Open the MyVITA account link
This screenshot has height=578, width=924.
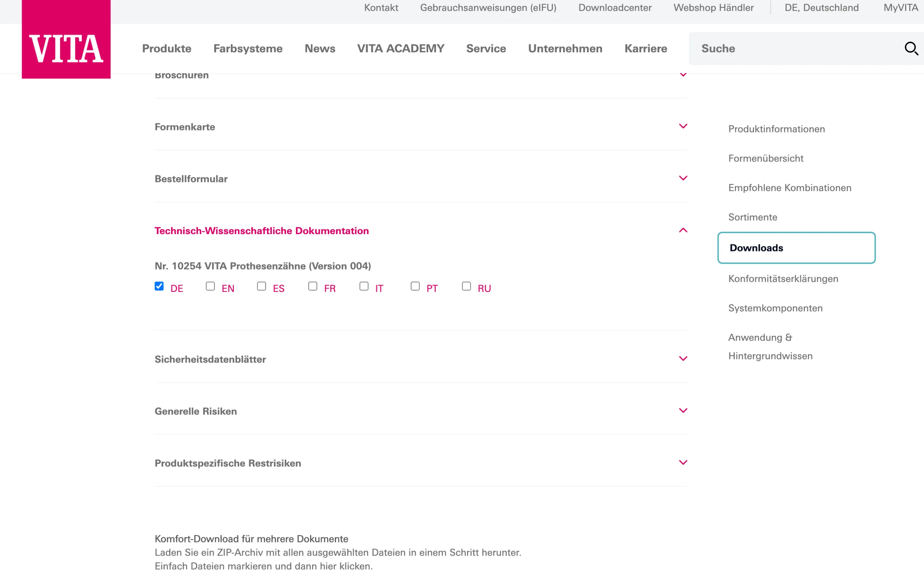901,8
